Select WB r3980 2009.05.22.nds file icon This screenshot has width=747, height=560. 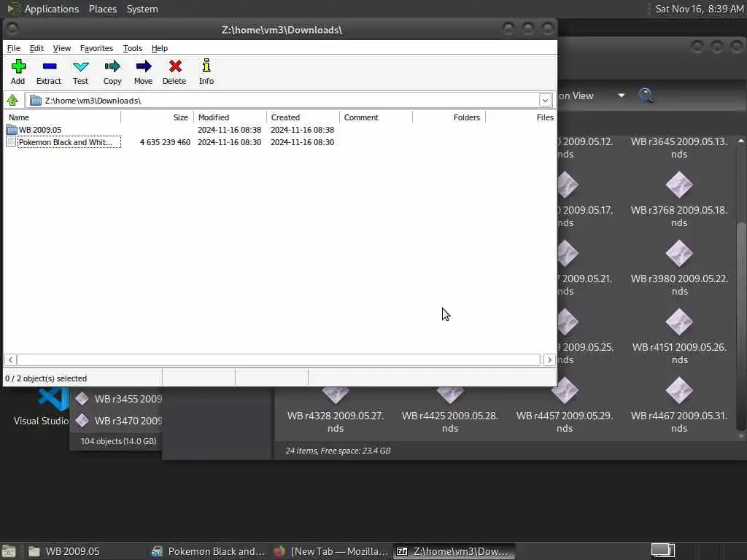[679, 253]
